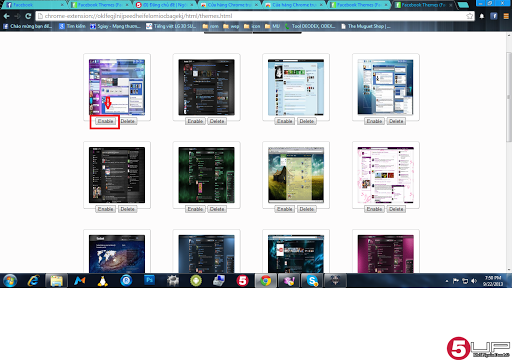Open the Chrome menu icon at the toolbar's right end

tap(506, 16)
